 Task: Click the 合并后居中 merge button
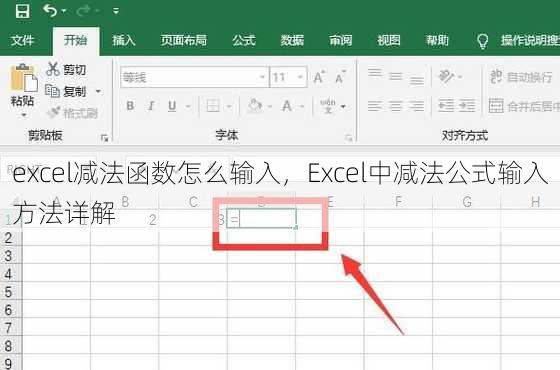point(524,106)
